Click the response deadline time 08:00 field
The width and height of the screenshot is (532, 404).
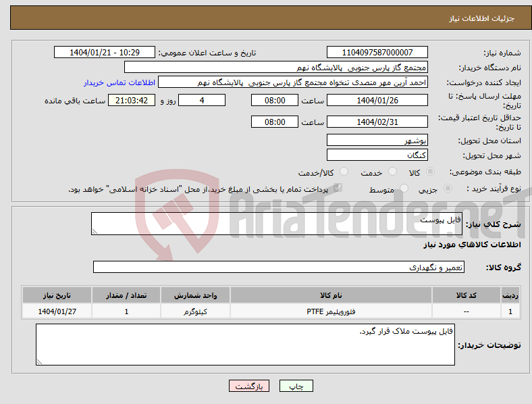(275, 100)
